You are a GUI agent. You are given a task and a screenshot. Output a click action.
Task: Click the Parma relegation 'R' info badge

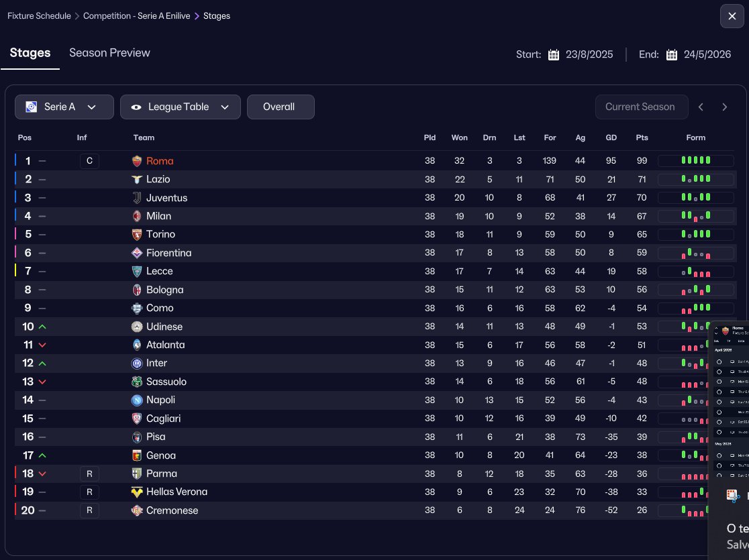(x=89, y=473)
